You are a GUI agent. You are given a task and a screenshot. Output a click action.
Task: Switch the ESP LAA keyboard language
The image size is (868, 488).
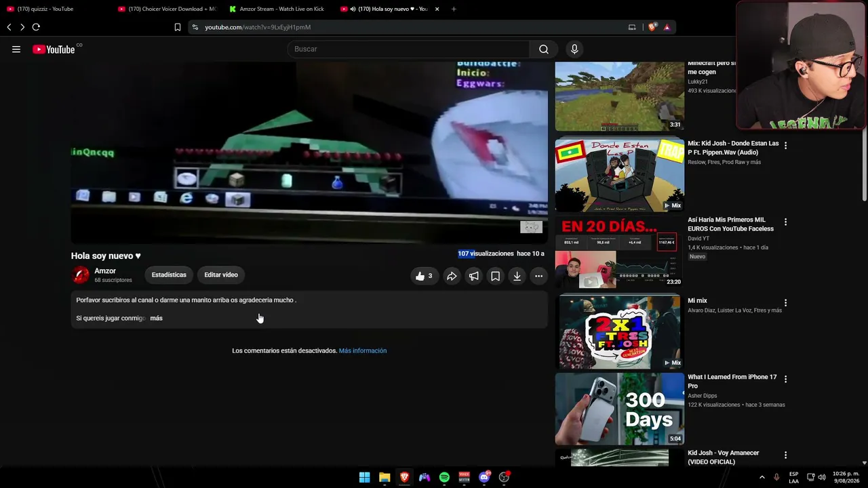(793, 477)
